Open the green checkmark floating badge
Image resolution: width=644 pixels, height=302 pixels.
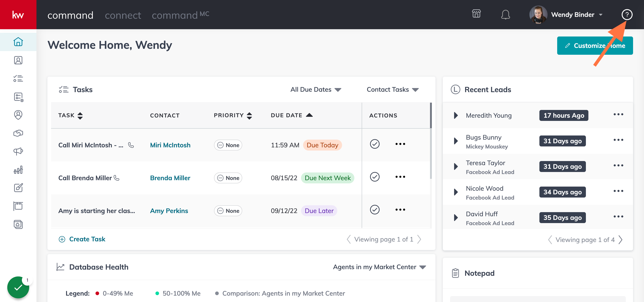[x=18, y=287]
